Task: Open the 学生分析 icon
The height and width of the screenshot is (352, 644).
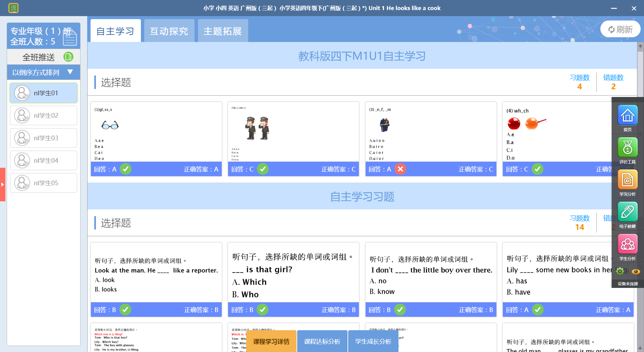Action: pyautogui.click(x=627, y=244)
